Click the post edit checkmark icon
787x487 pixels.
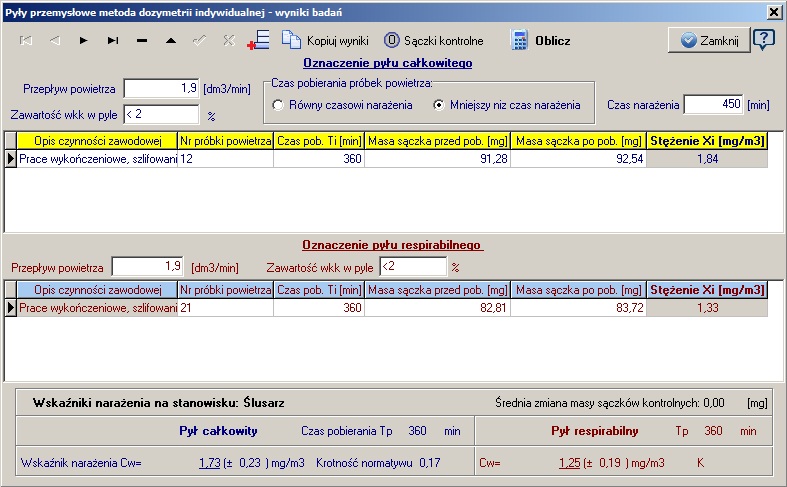[x=200, y=41]
